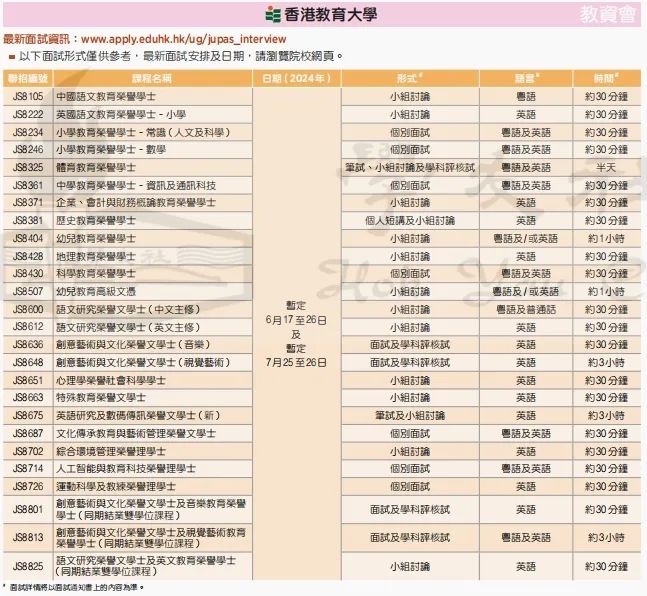This screenshot has width=647, height=596.
Task: Click the 課程名稱 column header
Action: pyautogui.click(x=152, y=78)
